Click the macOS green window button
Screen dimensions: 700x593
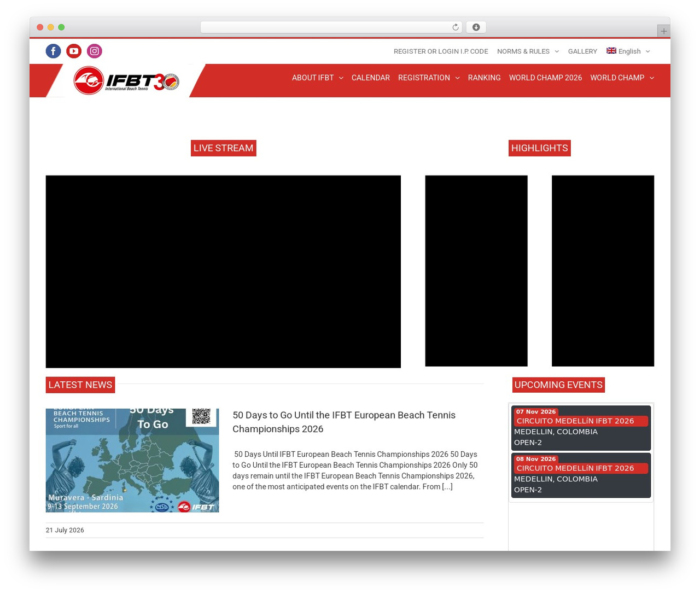click(61, 27)
